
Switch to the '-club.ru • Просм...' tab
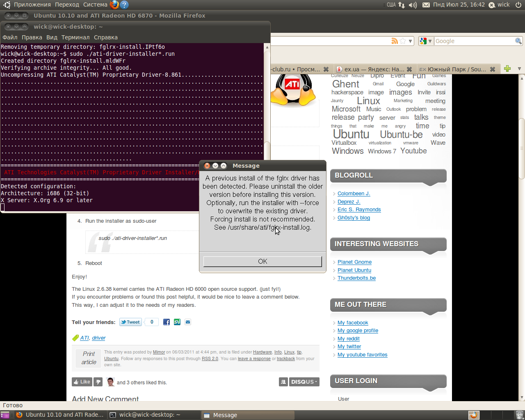click(x=296, y=69)
